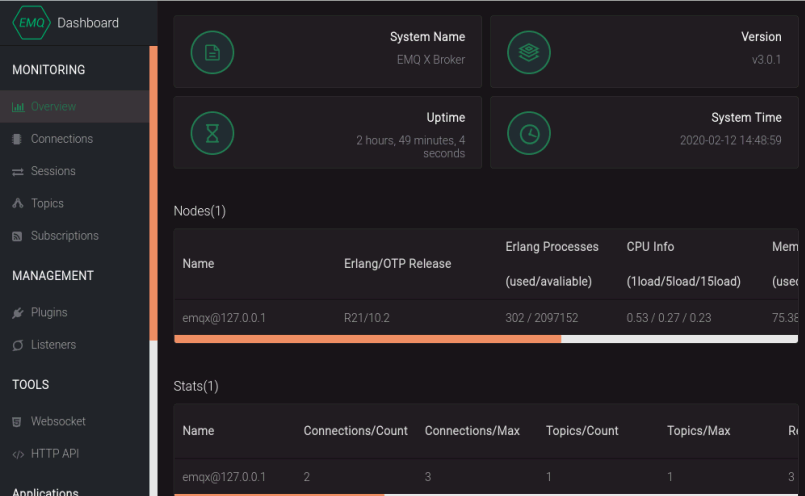Click the System Time clock icon
This screenshot has height=496, width=805.
tap(529, 133)
